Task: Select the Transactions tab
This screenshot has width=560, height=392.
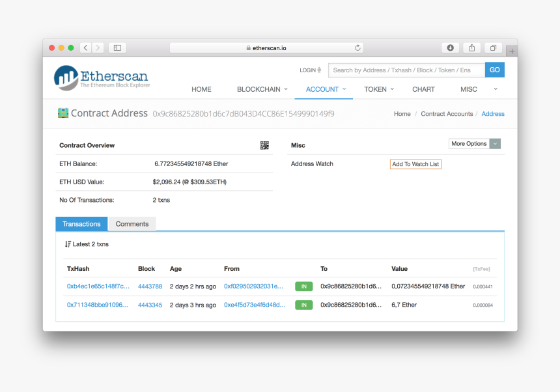Action: [81, 224]
